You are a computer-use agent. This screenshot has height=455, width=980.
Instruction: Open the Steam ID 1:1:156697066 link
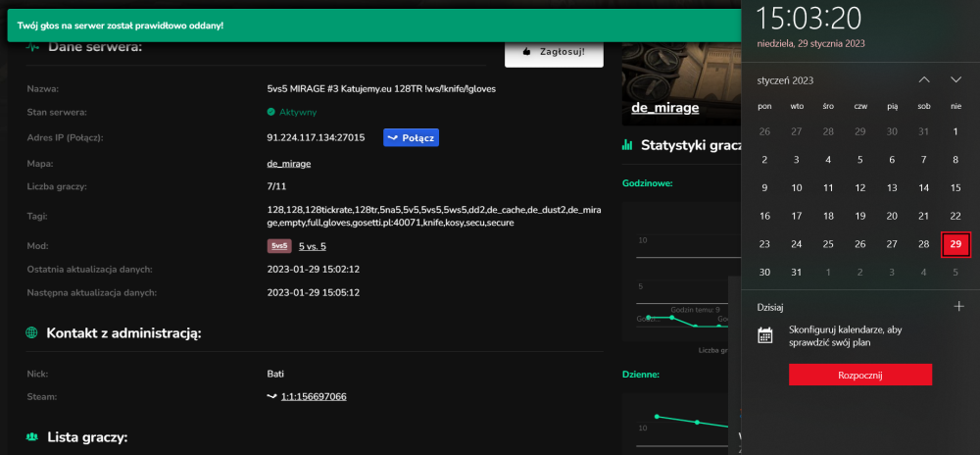pyautogui.click(x=314, y=397)
